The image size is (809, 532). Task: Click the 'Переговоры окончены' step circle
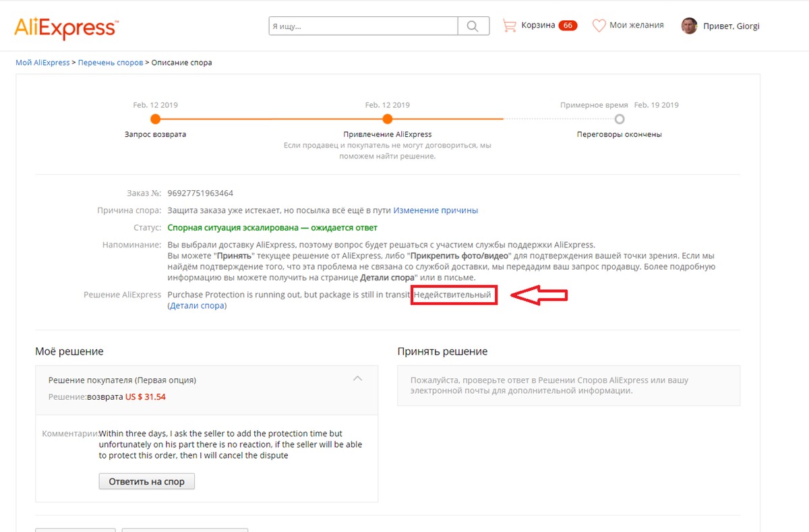620,119
